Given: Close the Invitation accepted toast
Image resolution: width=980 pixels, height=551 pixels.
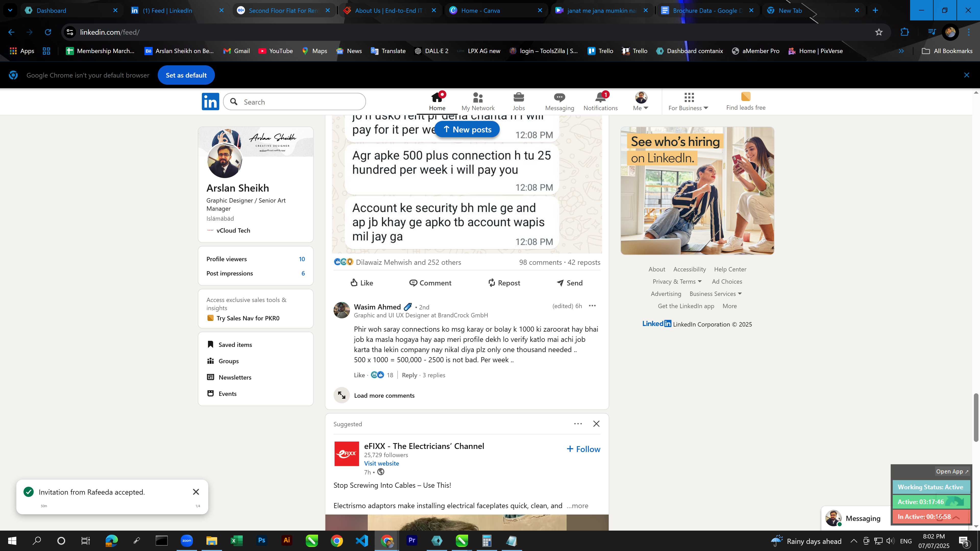Looking at the screenshot, I should point(196,492).
